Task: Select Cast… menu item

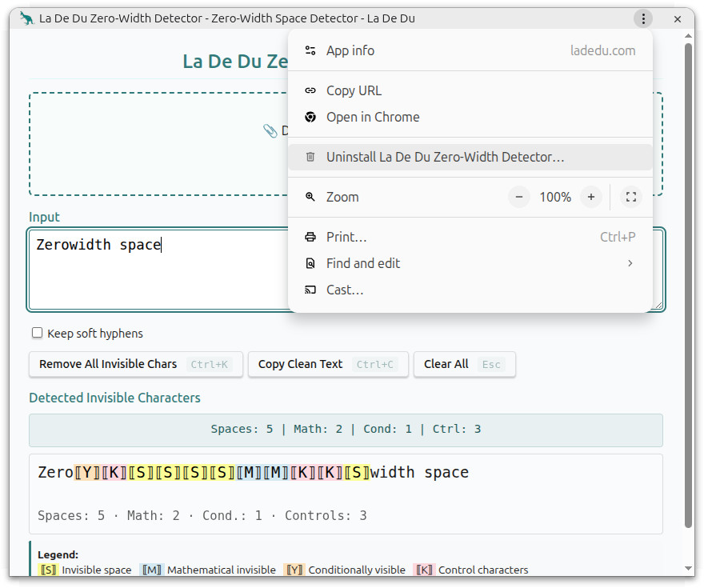Action: (x=470, y=290)
